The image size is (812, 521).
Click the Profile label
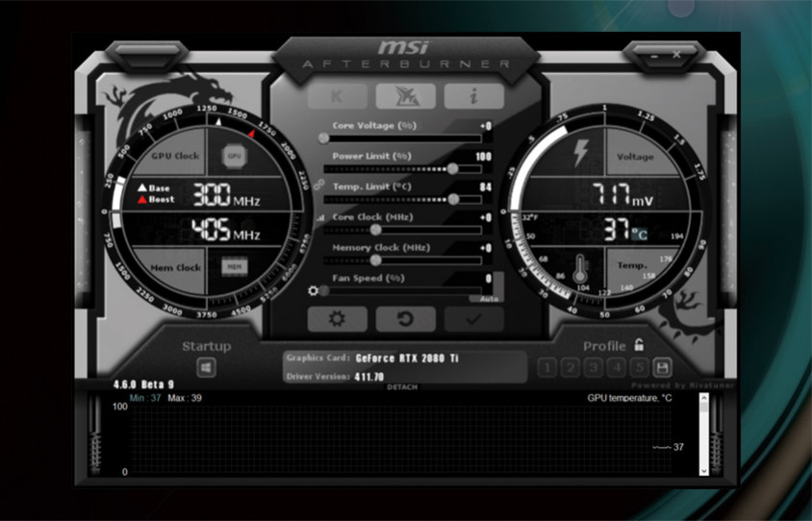[604, 346]
